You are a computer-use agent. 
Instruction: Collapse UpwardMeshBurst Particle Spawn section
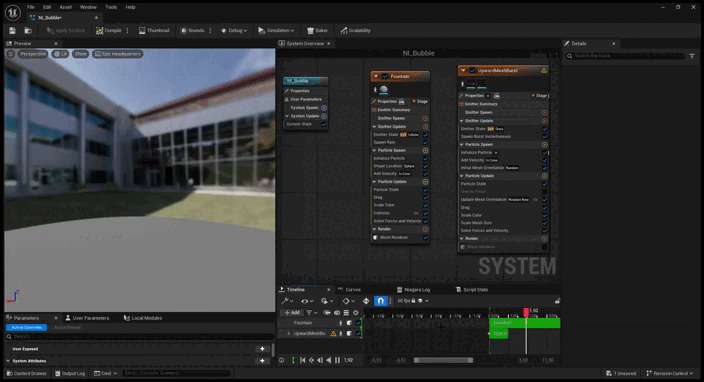tap(462, 145)
